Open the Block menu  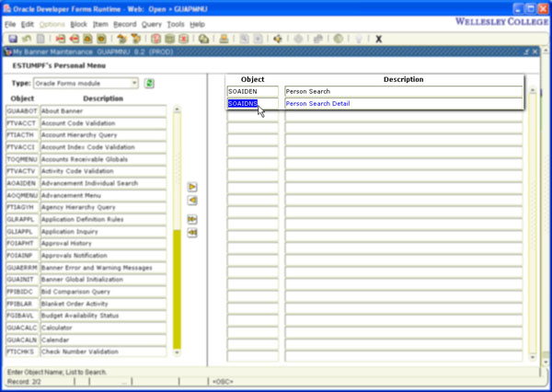click(78, 24)
